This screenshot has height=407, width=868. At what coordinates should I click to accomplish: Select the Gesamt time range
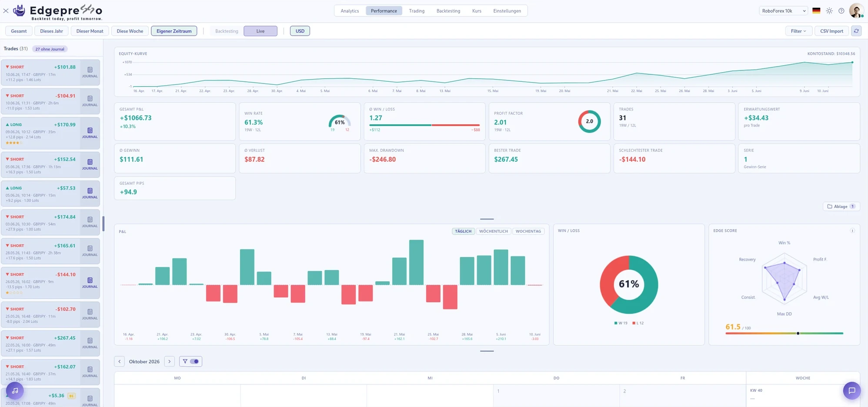[x=19, y=31]
